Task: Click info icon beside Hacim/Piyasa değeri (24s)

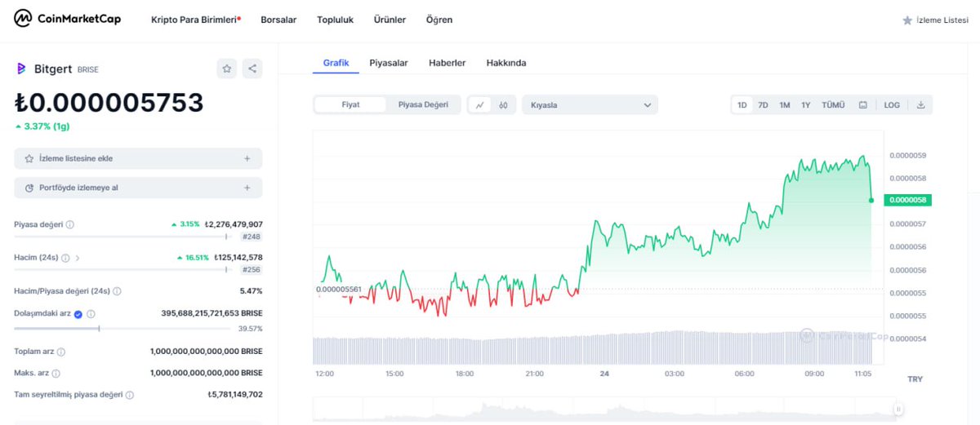Action: [117, 291]
